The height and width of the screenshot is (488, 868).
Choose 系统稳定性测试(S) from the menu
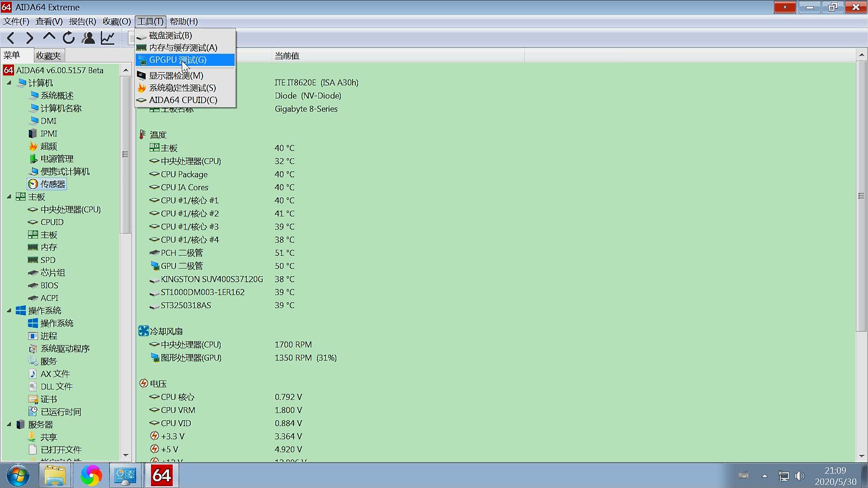click(182, 88)
